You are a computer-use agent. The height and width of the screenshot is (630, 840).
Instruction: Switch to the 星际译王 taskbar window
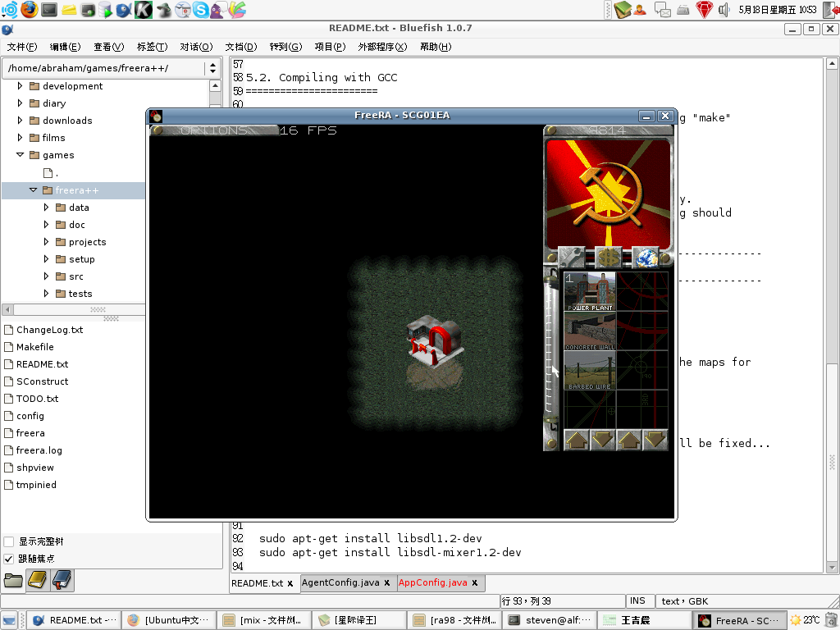358,620
